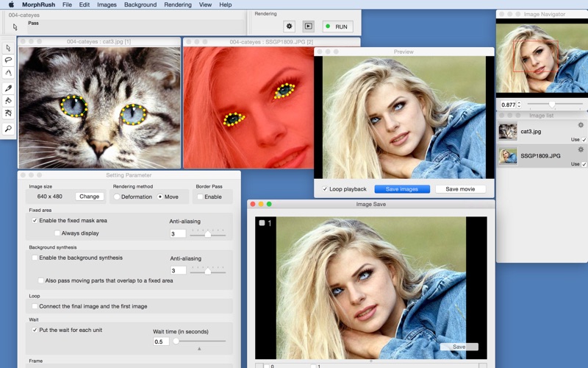Viewport: 588px width, 368px height.
Task: Click Save in Image Save window
Action: click(459, 347)
